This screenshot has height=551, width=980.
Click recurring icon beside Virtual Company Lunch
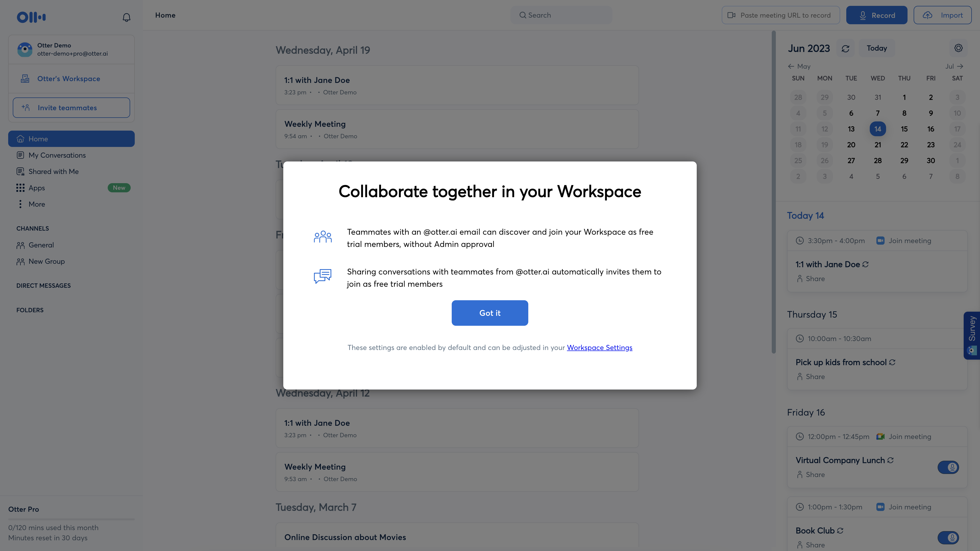point(890,460)
